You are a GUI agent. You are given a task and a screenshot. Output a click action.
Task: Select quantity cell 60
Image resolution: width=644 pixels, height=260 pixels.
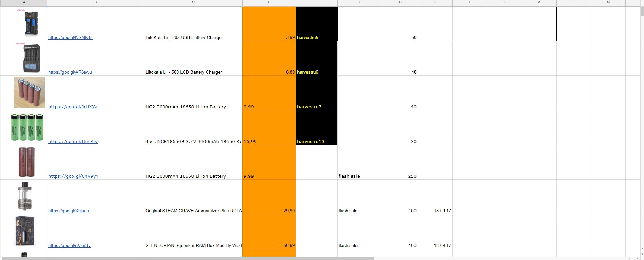400,24
